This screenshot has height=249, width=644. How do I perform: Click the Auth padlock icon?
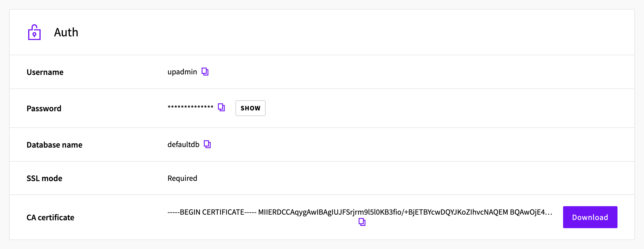tap(34, 32)
